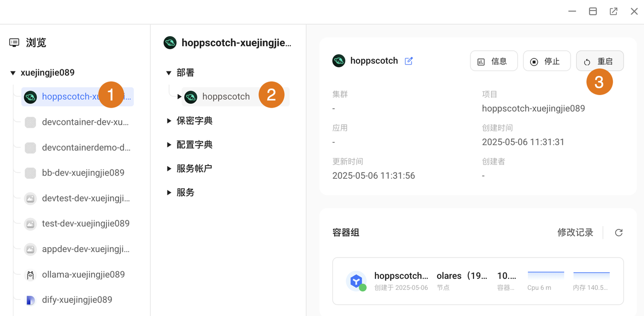Click the devcontainerdemo icon placeholder
The height and width of the screenshot is (316, 644).
pos(30,148)
